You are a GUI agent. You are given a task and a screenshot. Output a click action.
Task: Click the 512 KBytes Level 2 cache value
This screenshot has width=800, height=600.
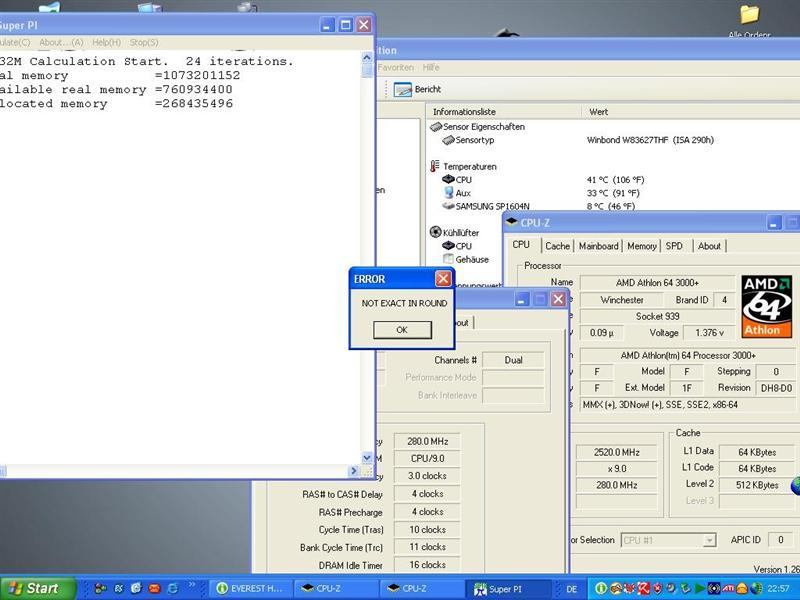point(757,485)
